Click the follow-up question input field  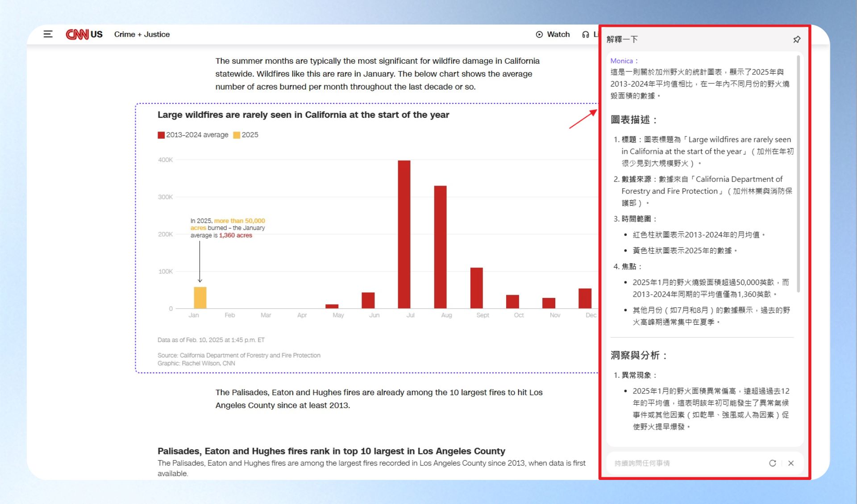(687, 463)
